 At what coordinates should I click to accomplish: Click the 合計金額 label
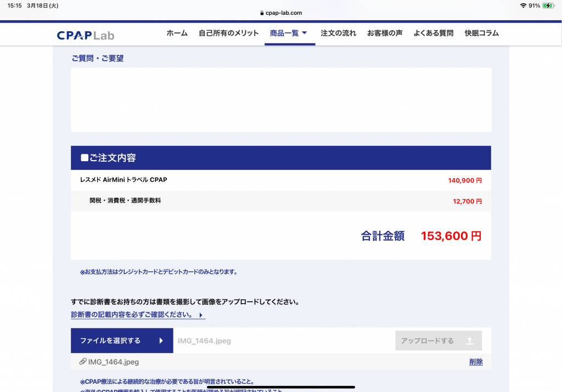click(383, 236)
